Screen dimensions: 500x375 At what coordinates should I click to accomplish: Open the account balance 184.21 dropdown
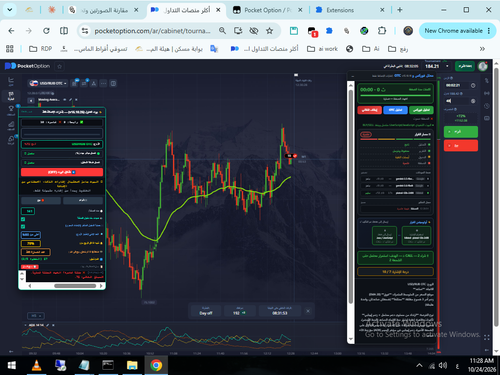[x=447, y=66]
